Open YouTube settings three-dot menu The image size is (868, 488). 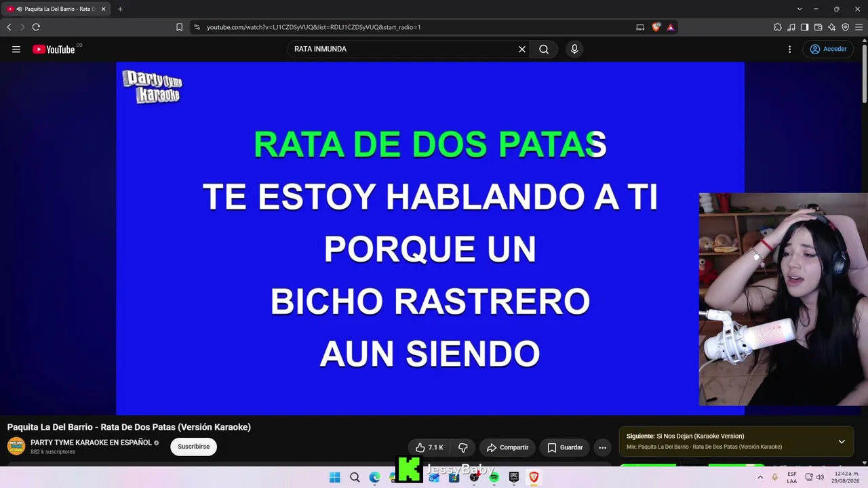[789, 49]
